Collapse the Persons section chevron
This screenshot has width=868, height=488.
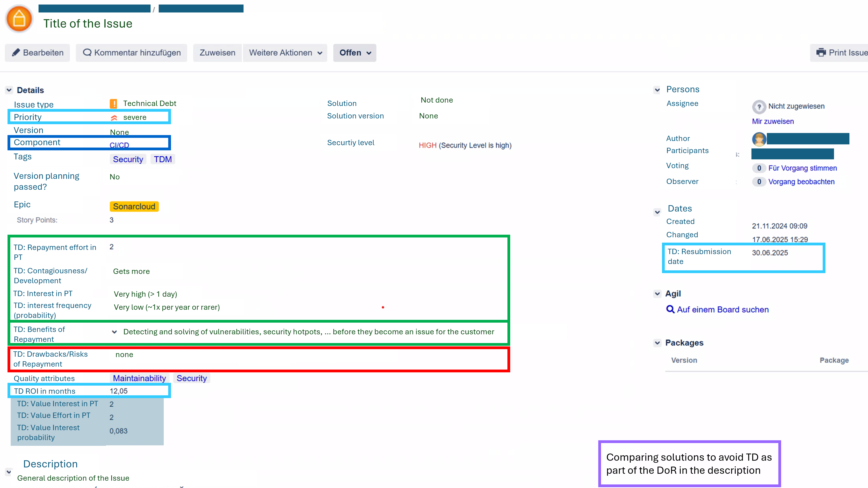point(657,90)
